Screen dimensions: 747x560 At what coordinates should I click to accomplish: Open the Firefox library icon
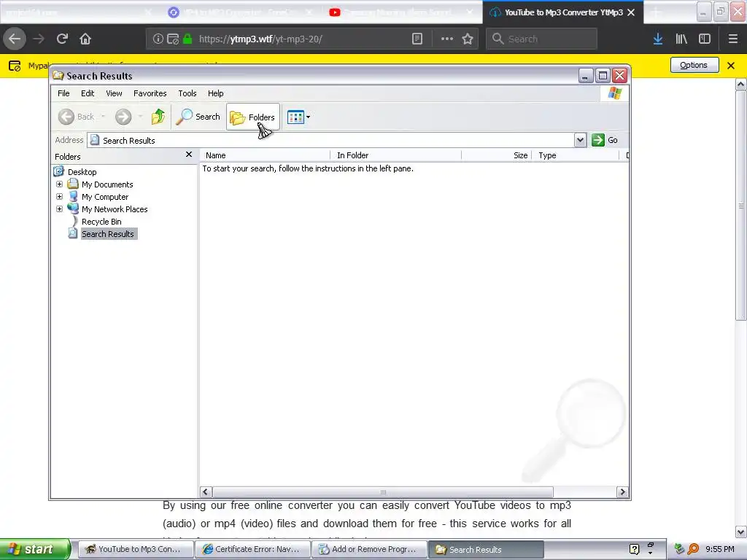click(681, 39)
